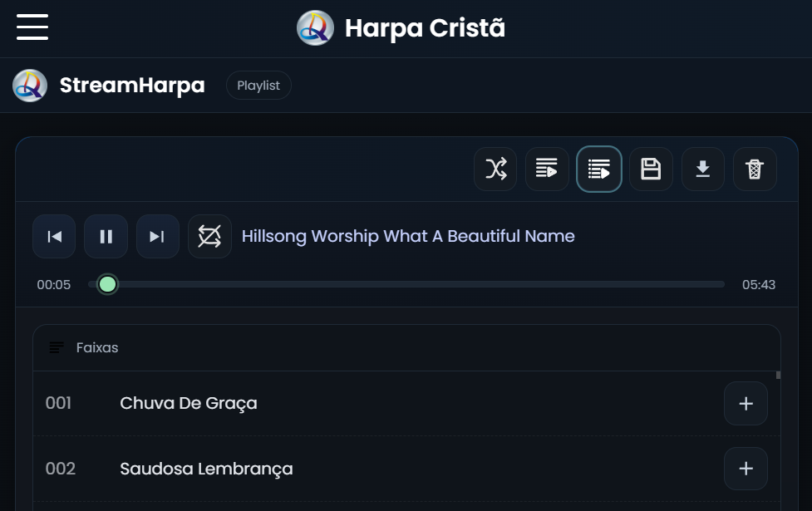The height and width of the screenshot is (511, 812).
Task: Delete playlist using trash icon
Action: 754,170
